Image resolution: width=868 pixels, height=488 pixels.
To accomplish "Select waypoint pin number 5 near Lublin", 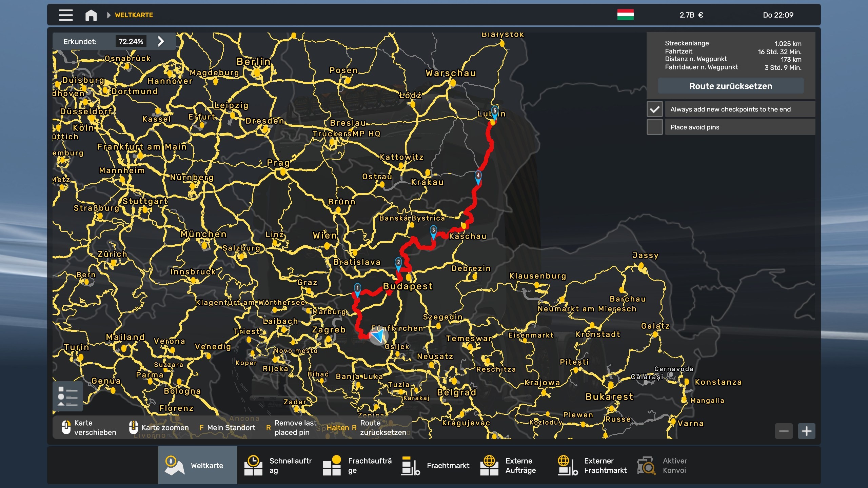I will click(495, 113).
